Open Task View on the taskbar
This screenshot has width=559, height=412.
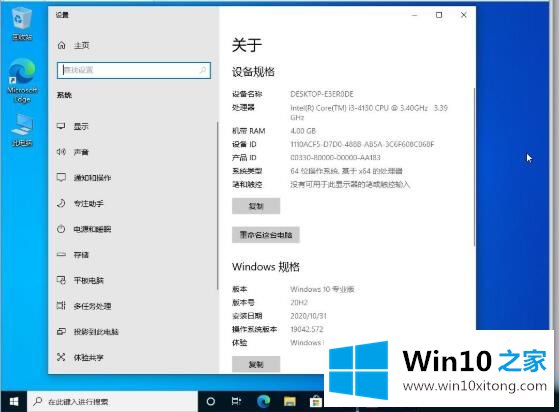(x=236, y=402)
